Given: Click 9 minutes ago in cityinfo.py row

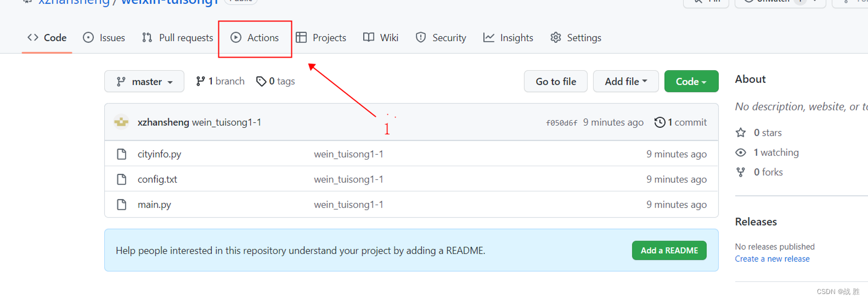Looking at the screenshot, I should [676, 154].
